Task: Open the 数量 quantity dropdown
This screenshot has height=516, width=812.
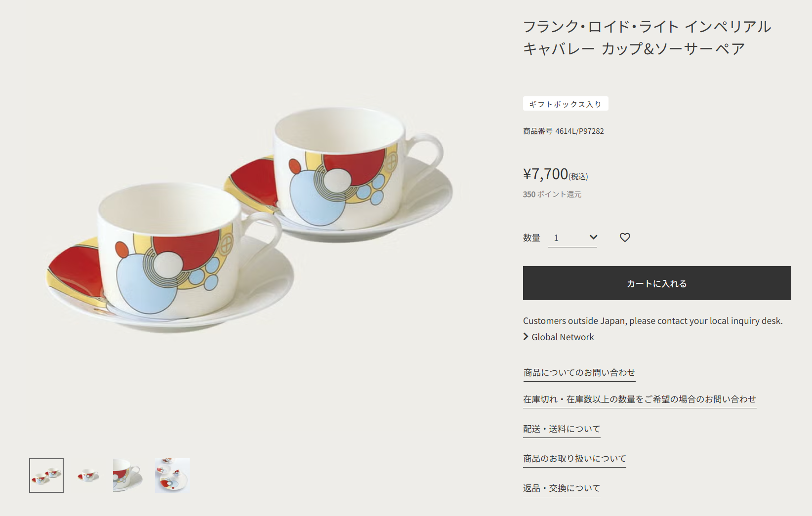Action: [x=572, y=238]
